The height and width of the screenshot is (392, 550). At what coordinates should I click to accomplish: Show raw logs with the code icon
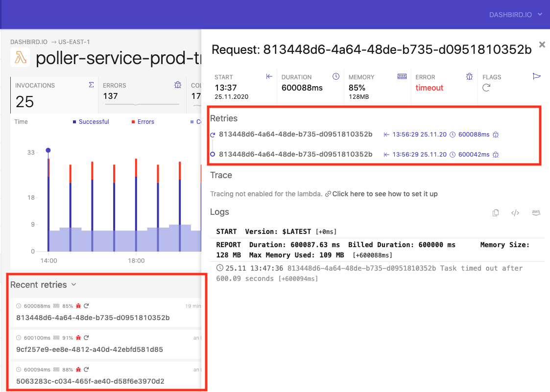[515, 213]
